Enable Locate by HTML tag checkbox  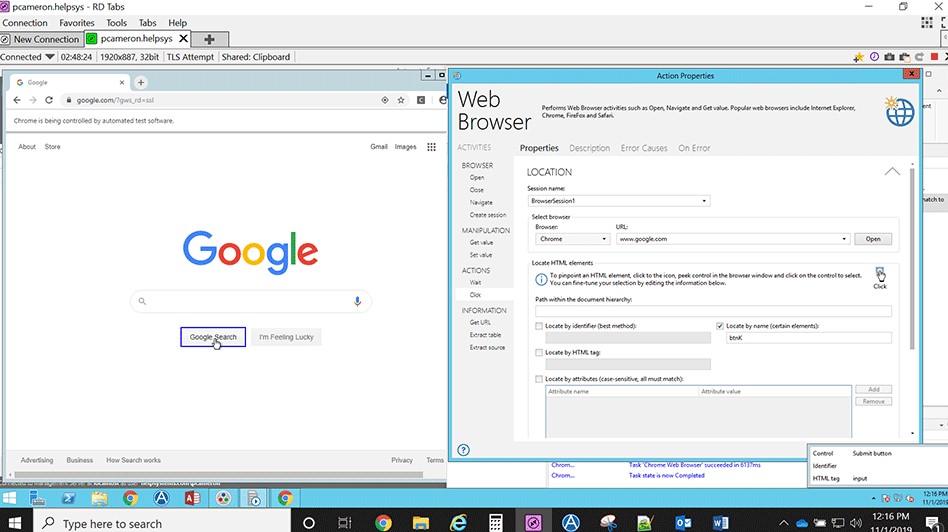[x=539, y=352]
